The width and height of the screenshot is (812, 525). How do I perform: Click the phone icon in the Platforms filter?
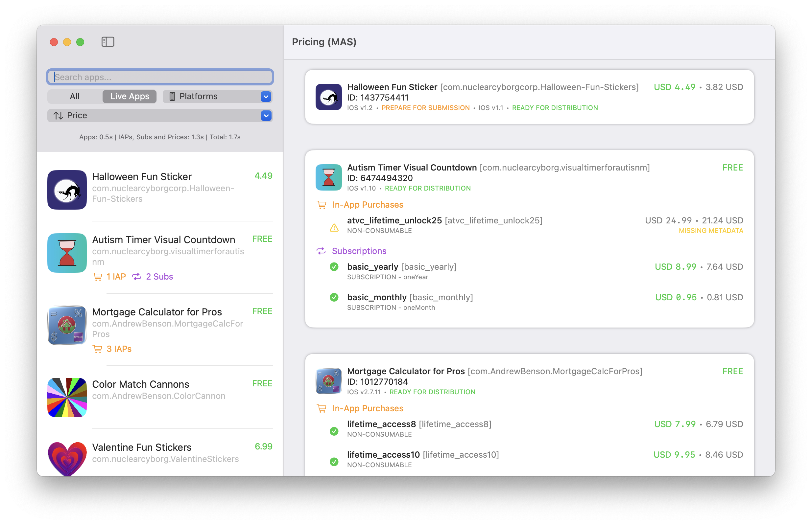172,96
